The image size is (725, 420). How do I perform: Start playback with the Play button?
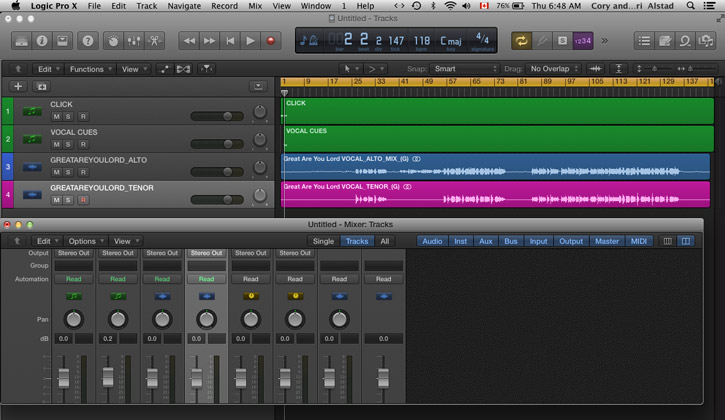[250, 41]
